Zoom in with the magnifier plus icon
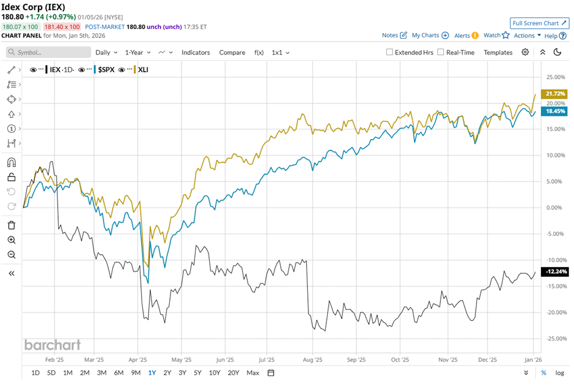This screenshot has height=392, width=574. [x=11, y=240]
